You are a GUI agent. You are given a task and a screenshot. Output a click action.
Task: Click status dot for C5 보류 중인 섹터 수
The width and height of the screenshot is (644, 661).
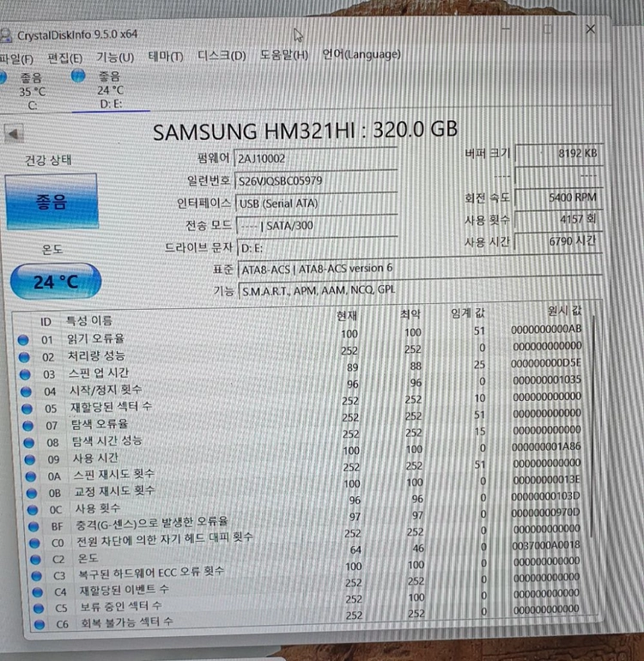[39, 609]
